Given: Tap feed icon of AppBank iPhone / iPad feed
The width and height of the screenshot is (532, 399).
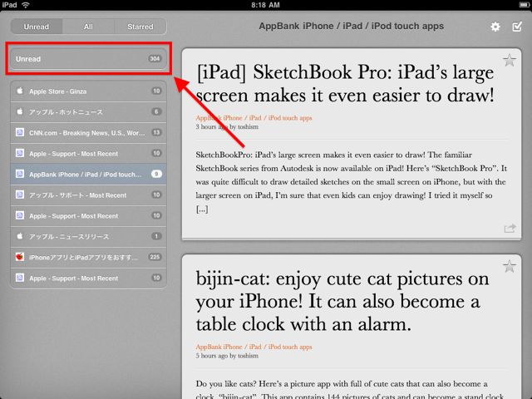Looking at the screenshot, I should [20, 174].
